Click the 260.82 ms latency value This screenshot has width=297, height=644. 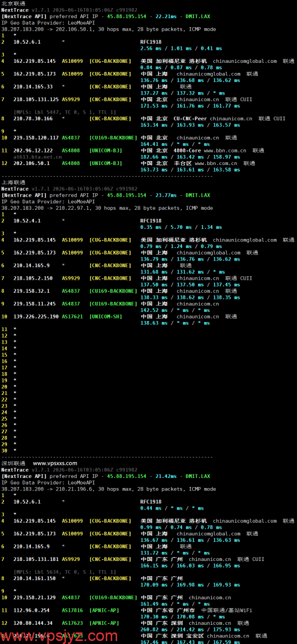(x=154, y=629)
